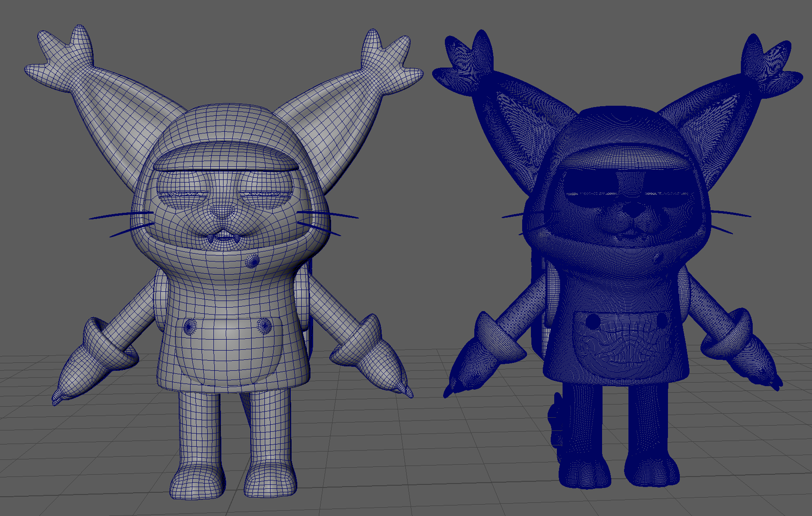Click the left pocket button on the low-poly model
Screen dimensions: 812x516
(x=190, y=326)
